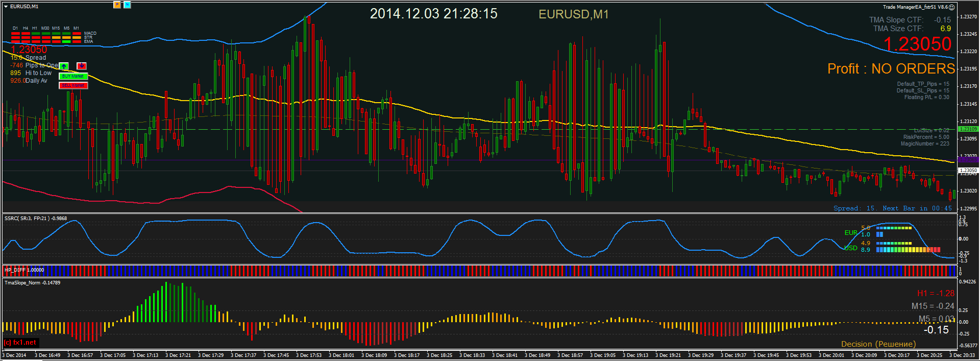Click the Trade ManagerEA_fxtr51 V8.6 label

coord(915,7)
